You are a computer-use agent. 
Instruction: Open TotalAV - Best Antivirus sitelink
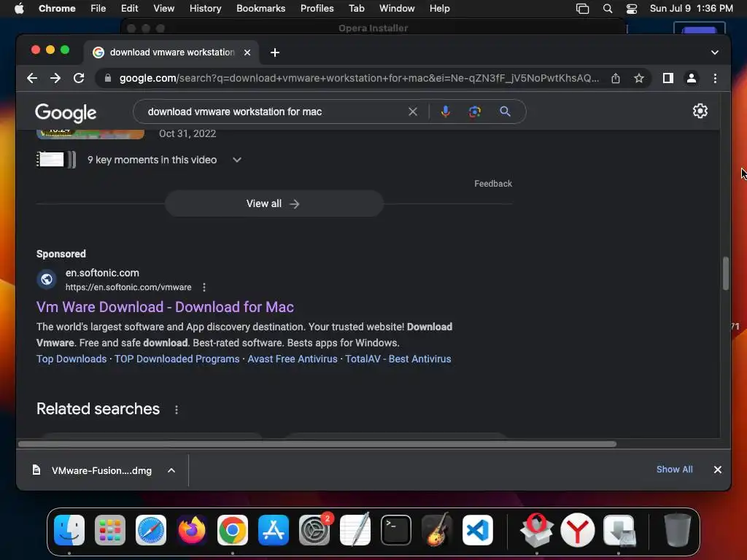point(398,359)
